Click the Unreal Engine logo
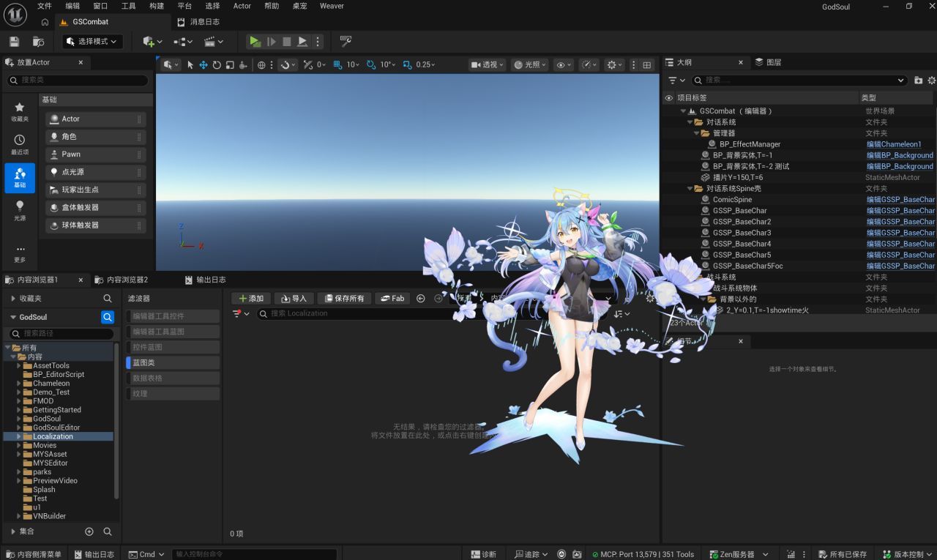This screenshot has width=937, height=560. (x=15, y=15)
